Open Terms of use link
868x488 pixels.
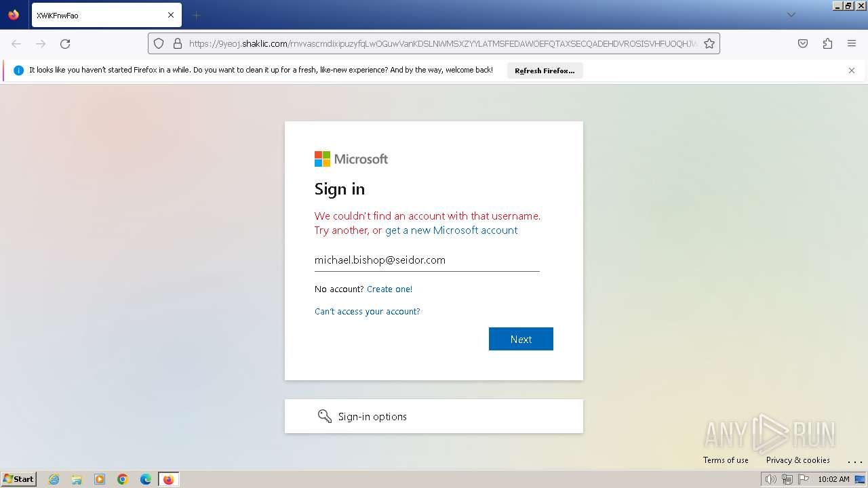[726, 460]
